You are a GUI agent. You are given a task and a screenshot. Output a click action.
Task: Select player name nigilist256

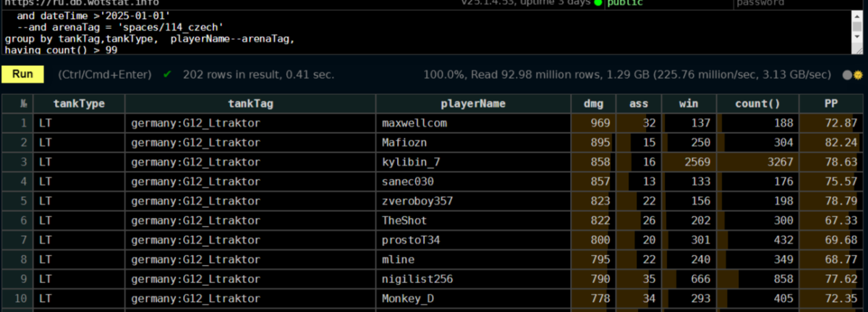pyautogui.click(x=417, y=279)
